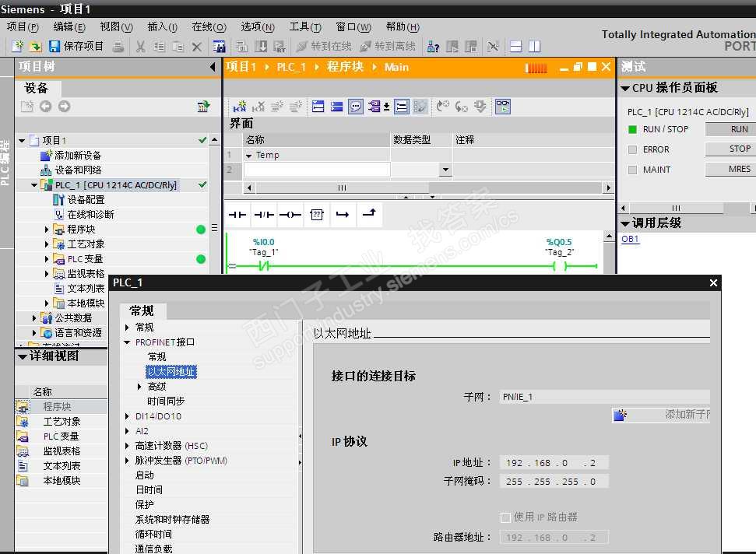Insert output coil in LAD toolbar
756x554 pixels.
[x=290, y=215]
